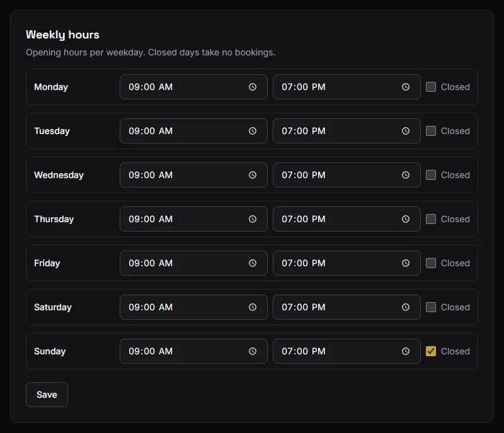Uncheck the Sunday Closed checkbox
This screenshot has width=504, height=433.
431,351
